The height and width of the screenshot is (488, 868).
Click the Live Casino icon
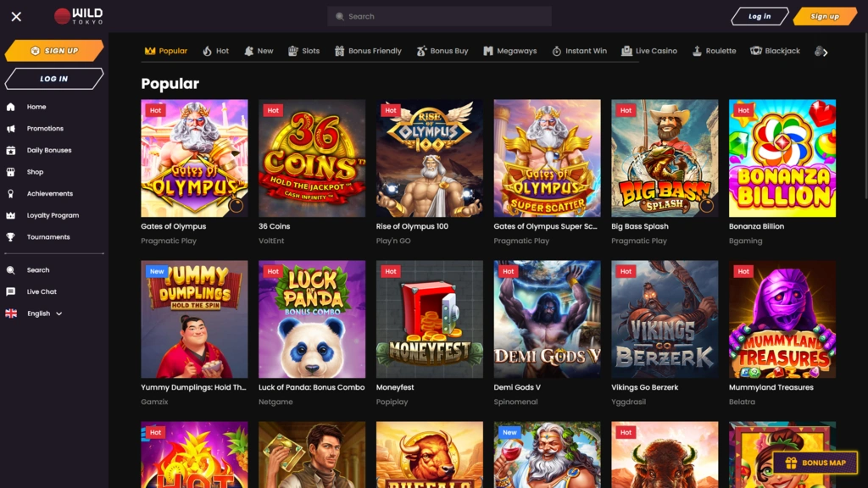point(626,51)
